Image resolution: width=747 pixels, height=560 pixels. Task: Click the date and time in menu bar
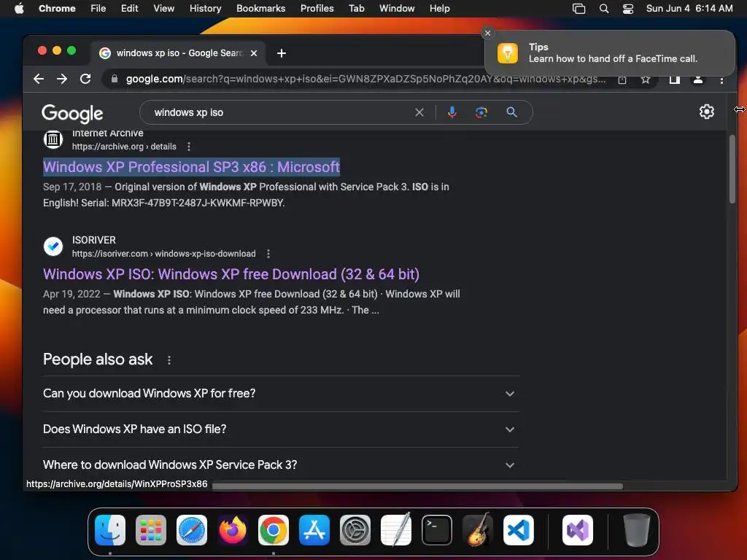689,9
